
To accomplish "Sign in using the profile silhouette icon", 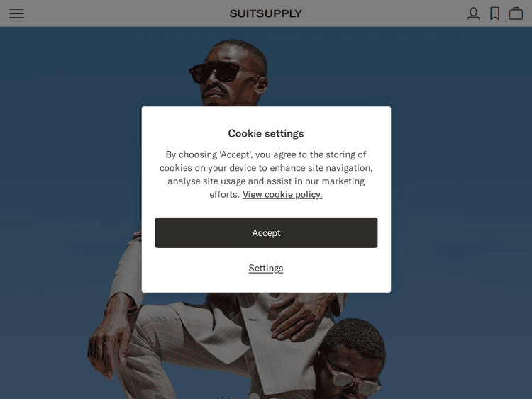I will coord(473,13).
